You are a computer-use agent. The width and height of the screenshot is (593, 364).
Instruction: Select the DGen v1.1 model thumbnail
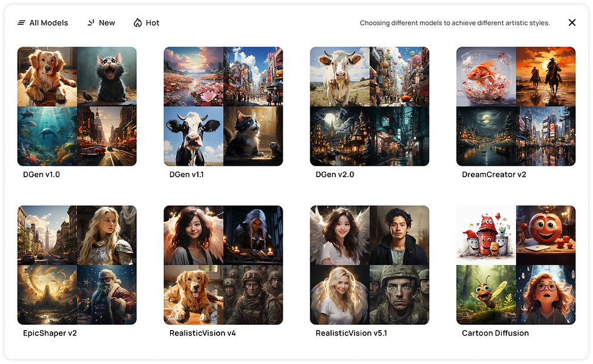[x=223, y=106]
